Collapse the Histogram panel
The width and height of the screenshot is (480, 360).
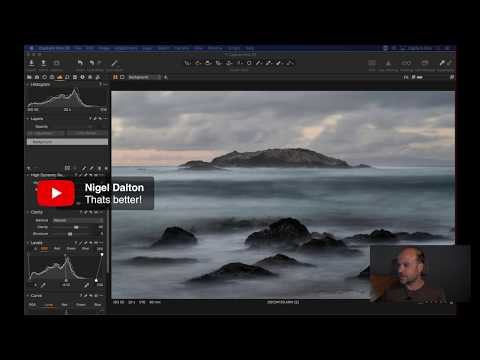pyautogui.click(x=28, y=85)
